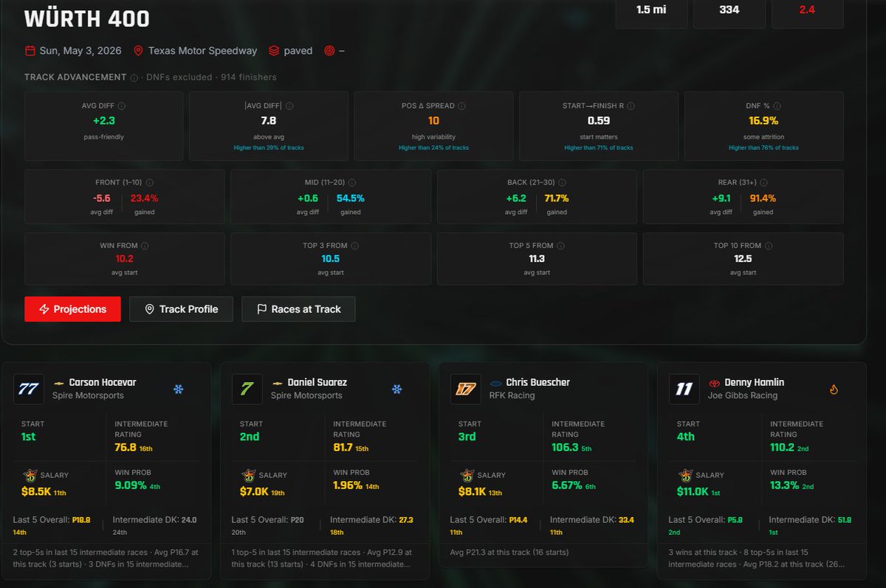
Task: Click the WÜRTH 400 race title
Action: (87, 19)
